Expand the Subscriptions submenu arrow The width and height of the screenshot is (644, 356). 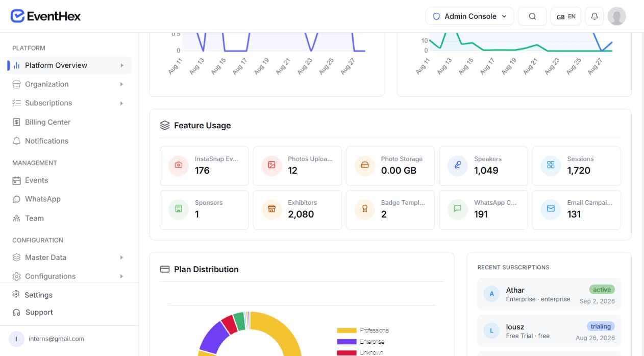[x=122, y=103]
